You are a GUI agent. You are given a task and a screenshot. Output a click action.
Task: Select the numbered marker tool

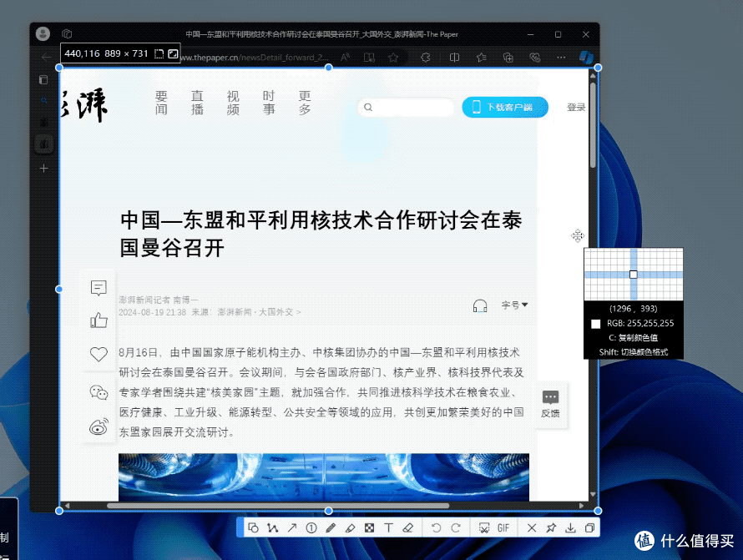(311, 527)
